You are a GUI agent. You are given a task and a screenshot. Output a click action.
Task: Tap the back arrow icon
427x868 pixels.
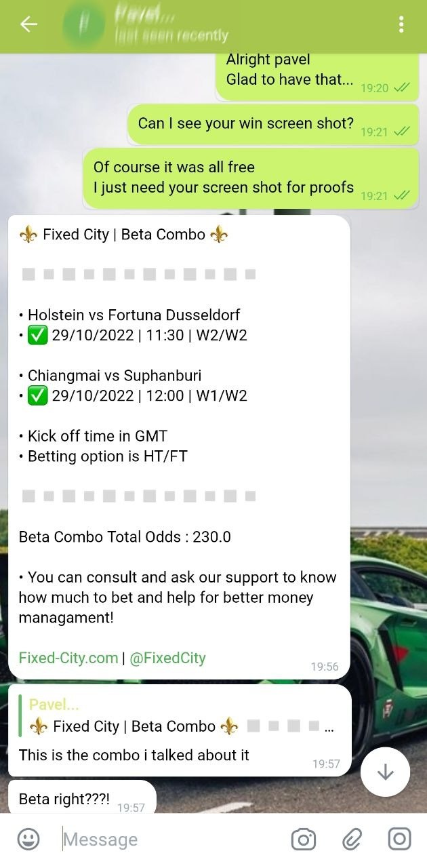(28, 25)
